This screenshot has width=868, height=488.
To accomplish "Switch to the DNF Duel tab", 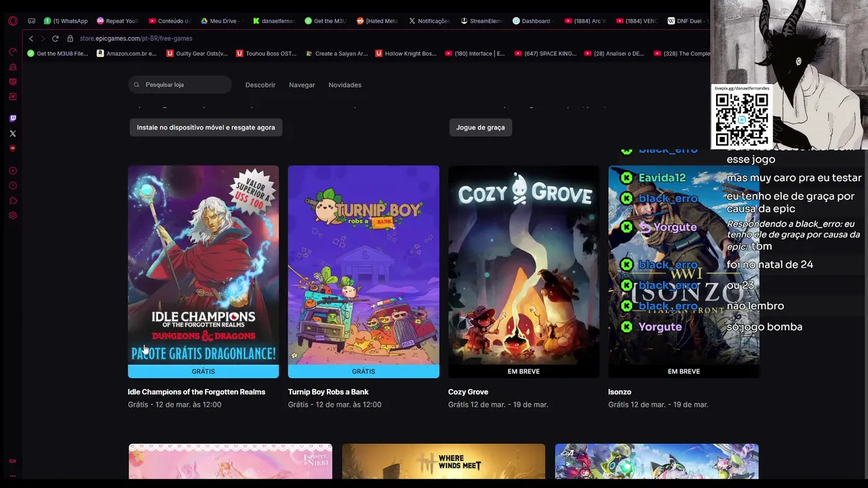I will [x=688, y=21].
